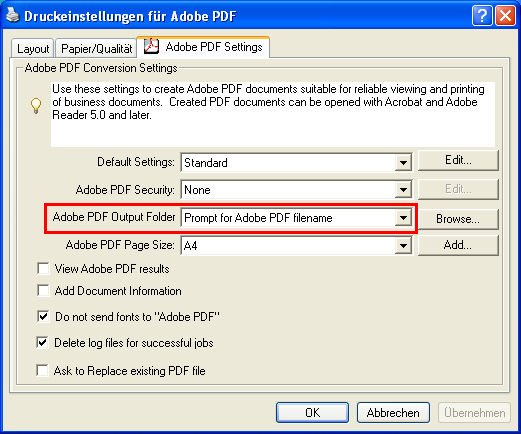Click the lightbulb hint icon
The image size is (521, 434).
pos(36,106)
